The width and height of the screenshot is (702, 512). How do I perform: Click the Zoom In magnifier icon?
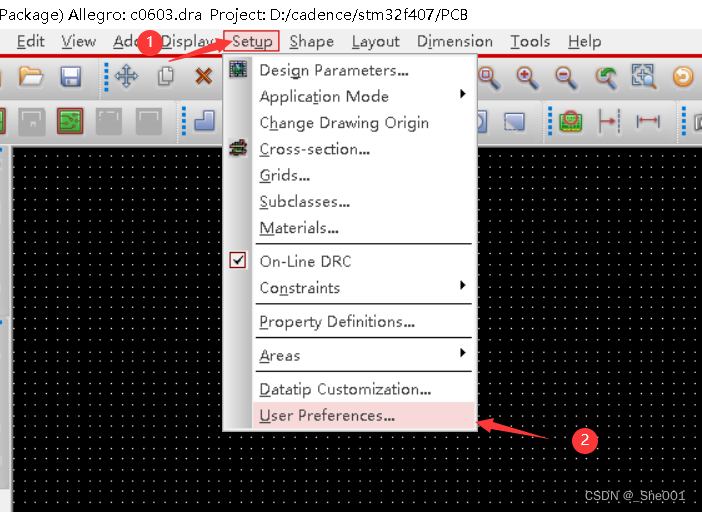(527, 77)
